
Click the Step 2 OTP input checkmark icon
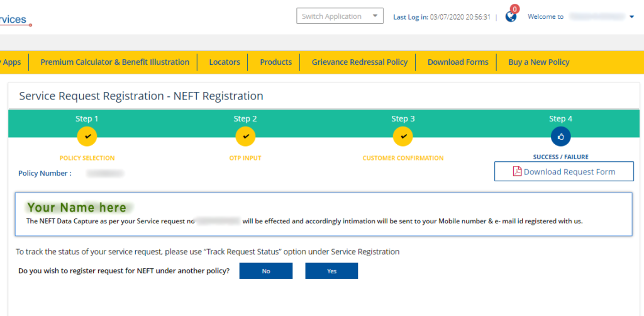tap(245, 136)
